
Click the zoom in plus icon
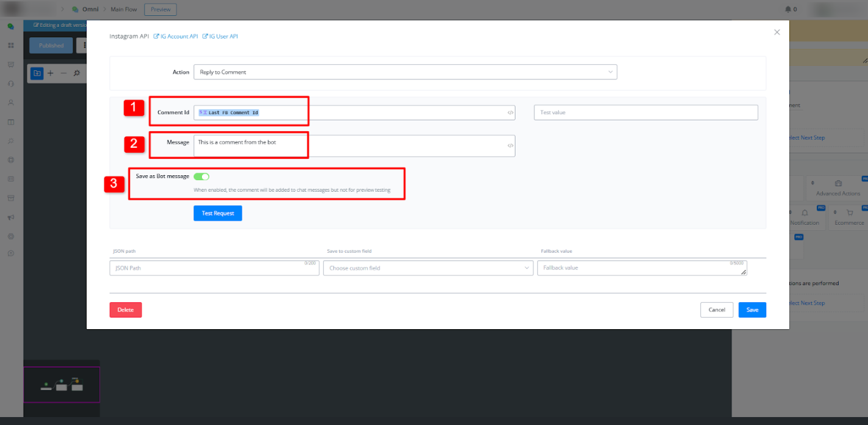click(x=51, y=73)
